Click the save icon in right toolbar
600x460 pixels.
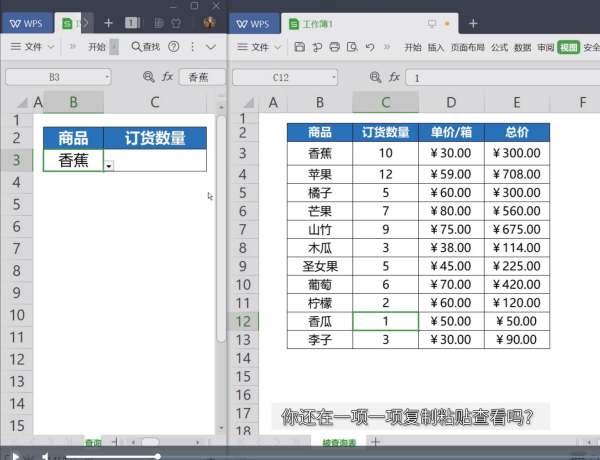coord(300,46)
